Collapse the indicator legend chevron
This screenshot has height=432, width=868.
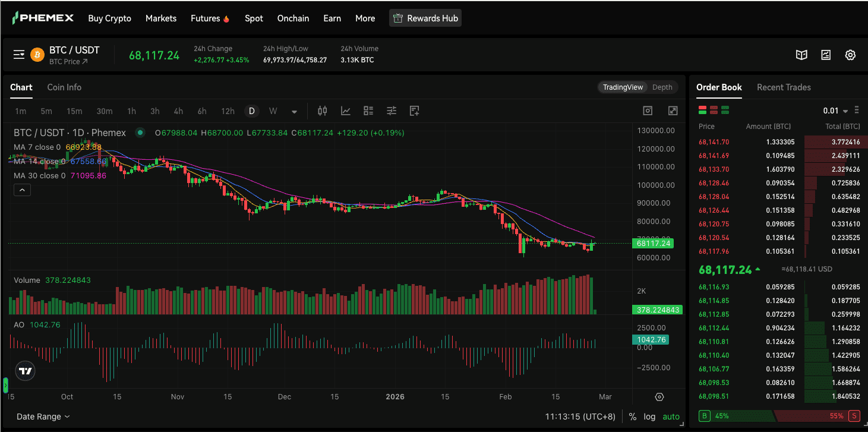pyautogui.click(x=22, y=190)
